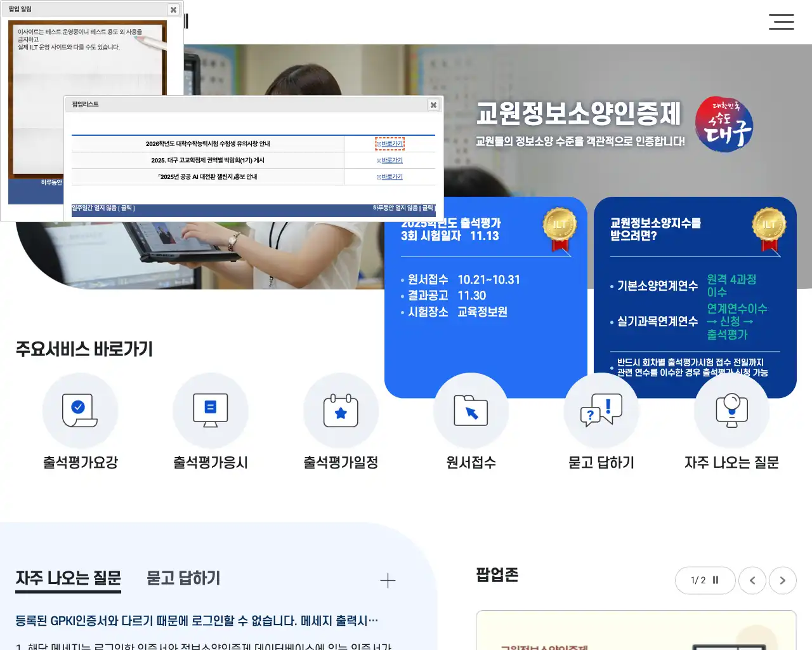The height and width of the screenshot is (650, 812).
Task: Expand FAQ section with the plus button
Action: click(x=388, y=580)
